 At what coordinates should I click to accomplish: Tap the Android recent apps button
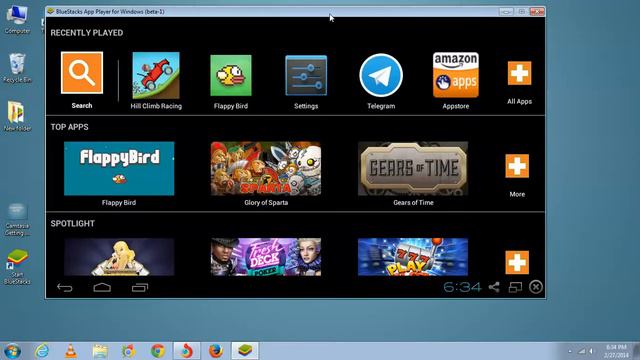tap(140, 288)
